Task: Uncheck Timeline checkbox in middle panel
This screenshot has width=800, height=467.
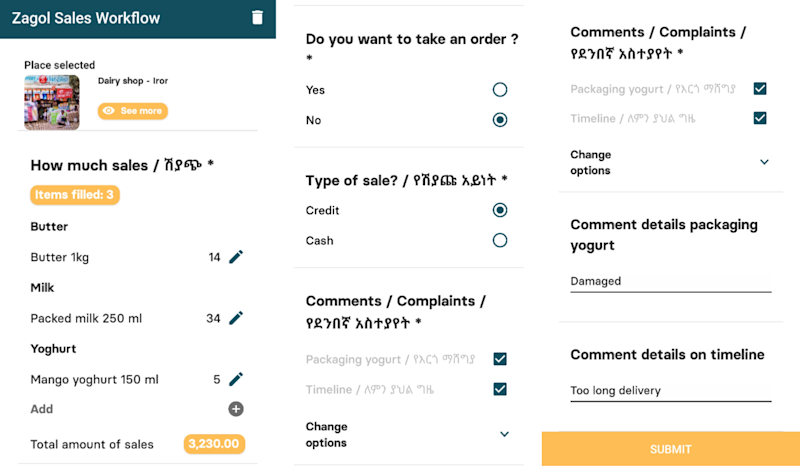Action: pyautogui.click(x=500, y=389)
